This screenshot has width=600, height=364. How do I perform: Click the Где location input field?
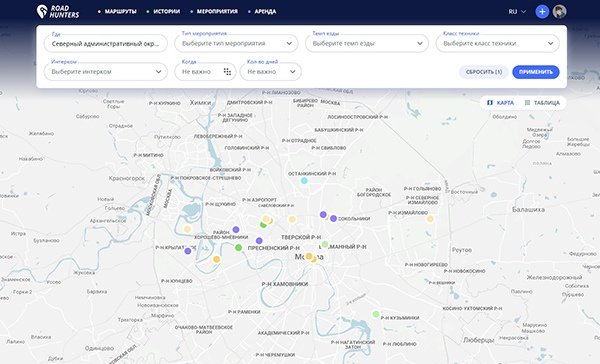point(106,43)
